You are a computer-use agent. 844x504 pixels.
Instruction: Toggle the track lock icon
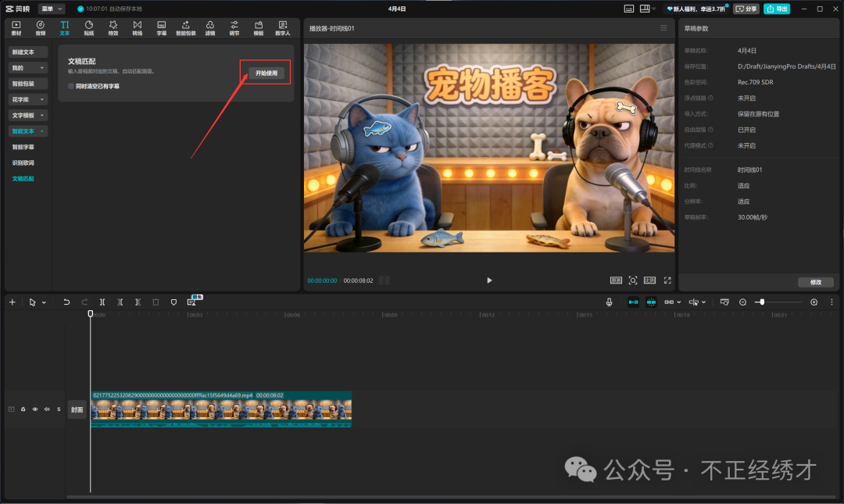(23, 409)
